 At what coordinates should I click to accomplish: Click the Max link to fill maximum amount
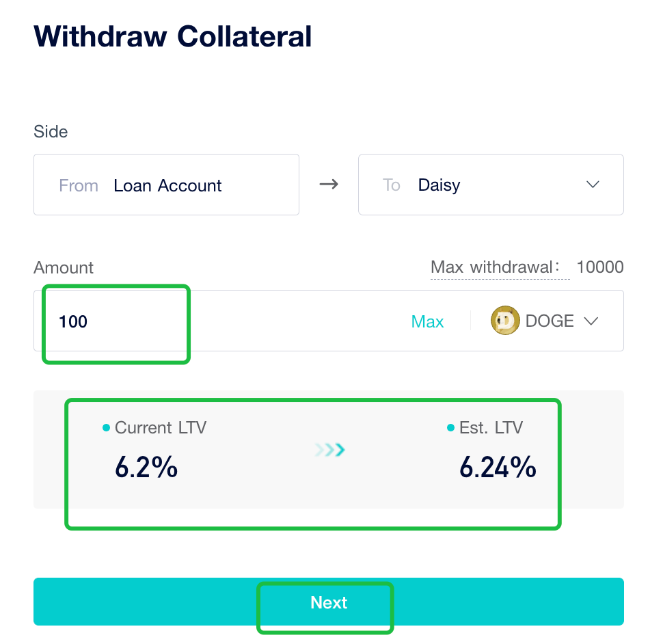427,321
